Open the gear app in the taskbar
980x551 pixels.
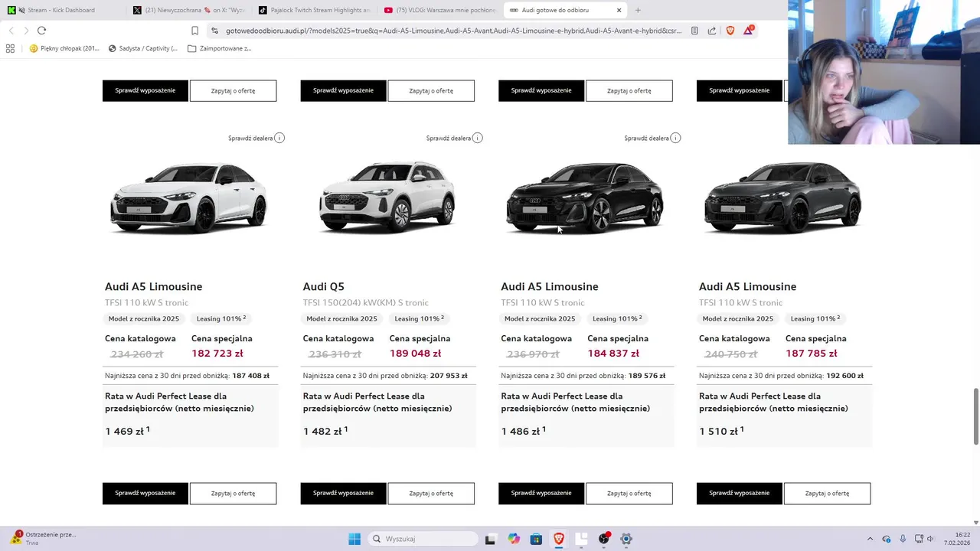click(x=626, y=539)
